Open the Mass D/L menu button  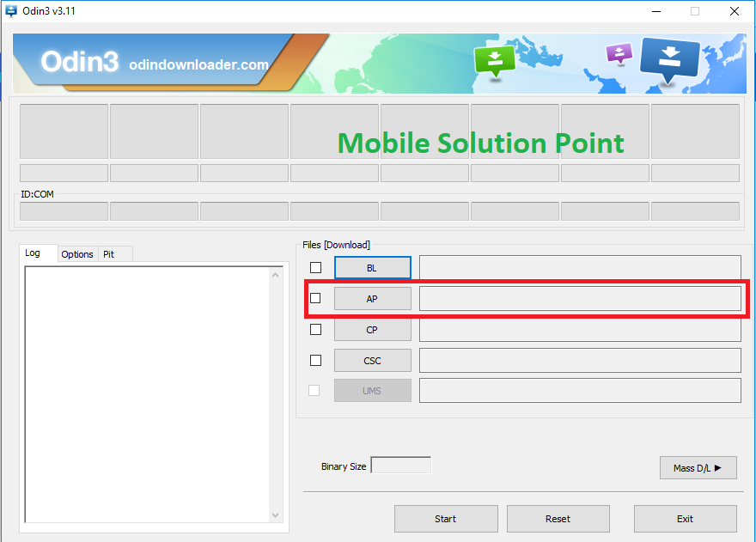pos(698,468)
